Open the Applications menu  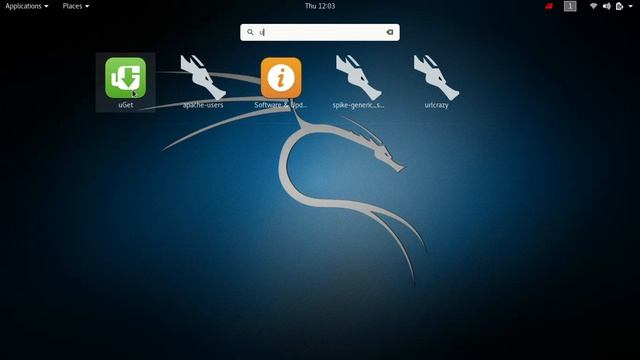[27, 6]
